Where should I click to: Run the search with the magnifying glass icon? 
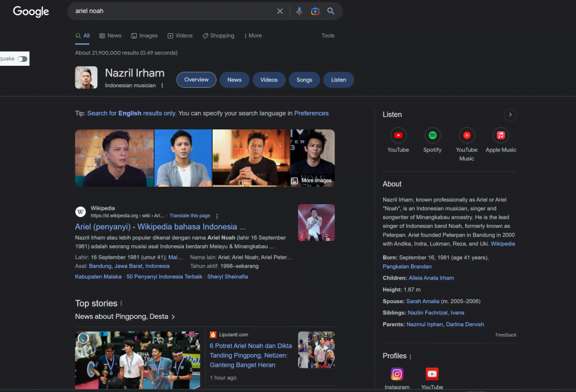(331, 11)
